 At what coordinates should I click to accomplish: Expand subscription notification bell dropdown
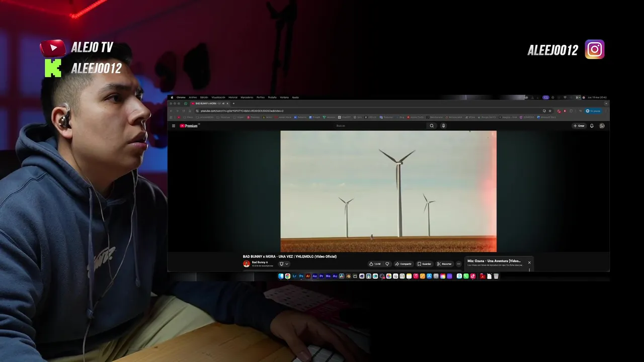click(284, 264)
